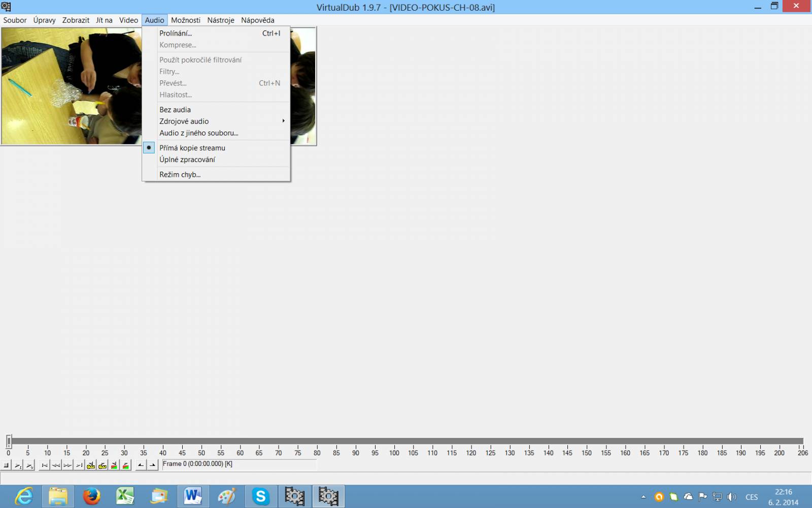Play the output video preview
The image size is (812, 508).
point(29,465)
